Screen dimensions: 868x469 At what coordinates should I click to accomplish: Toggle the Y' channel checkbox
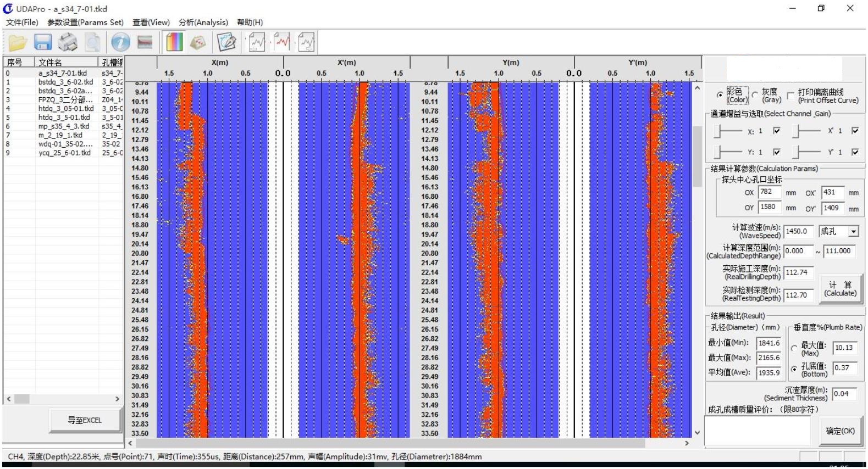[855, 152]
